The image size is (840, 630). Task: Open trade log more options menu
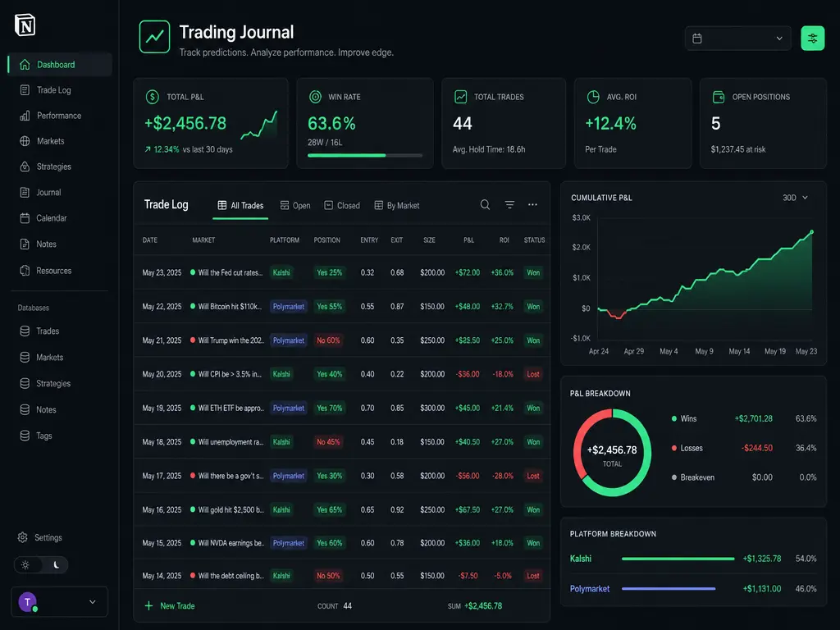[x=532, y=204]
